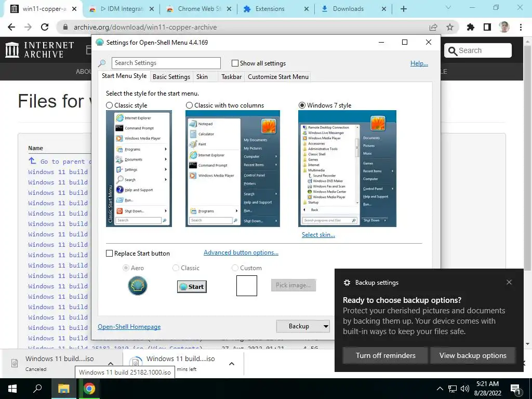Open the notification center icon
The image size is (532, 399).
[515, 389]
